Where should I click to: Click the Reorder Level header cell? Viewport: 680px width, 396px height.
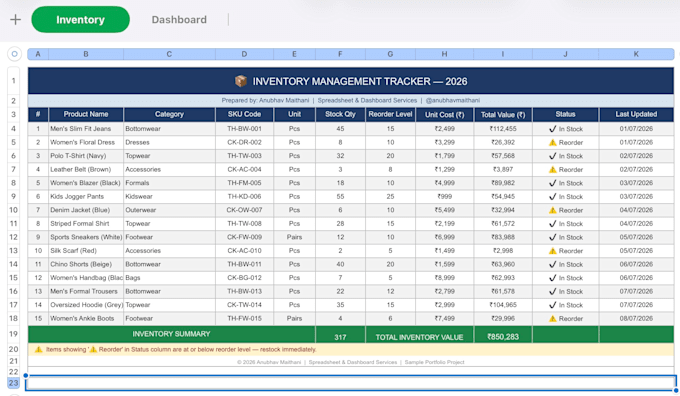390,114
